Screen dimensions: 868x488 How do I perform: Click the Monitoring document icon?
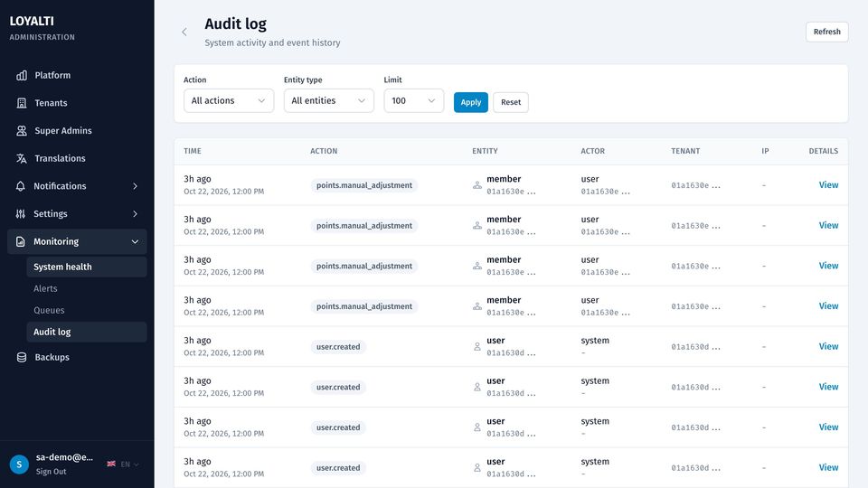click(x=21, y=241)
